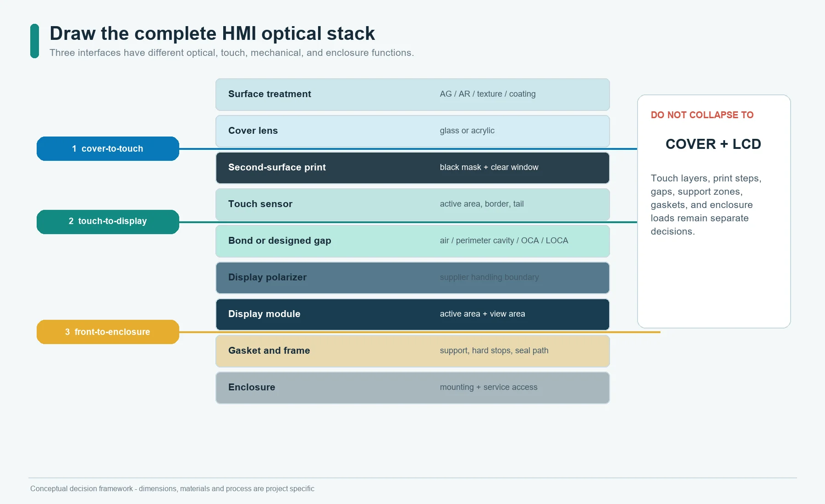Click the '1 cover-to-touch' interface label
Viewport: 825px width, 504px height.
[108, 148]
